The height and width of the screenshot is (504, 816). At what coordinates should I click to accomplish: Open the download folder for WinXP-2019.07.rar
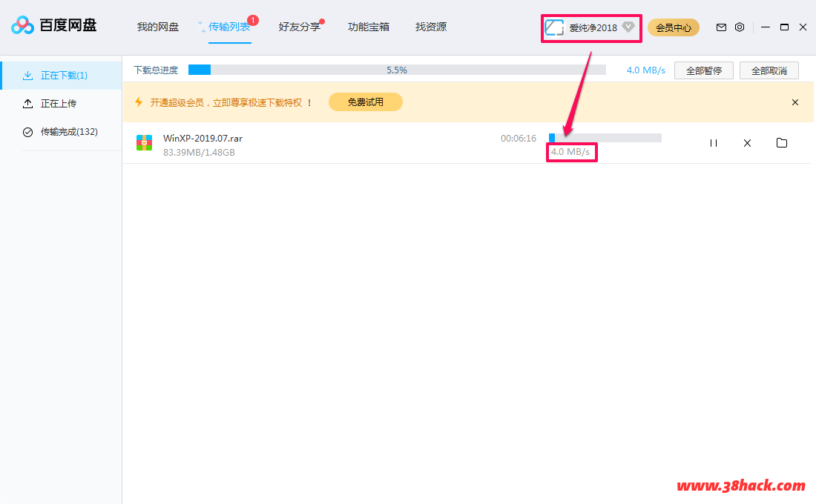tap(781, 143)
